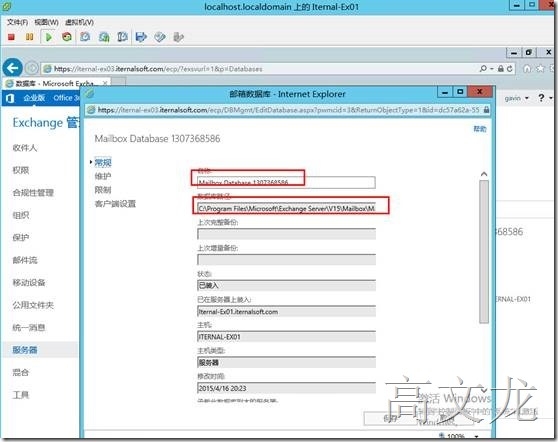Click the dialog vertical scrollbar thumb

(x=483, y=252)
